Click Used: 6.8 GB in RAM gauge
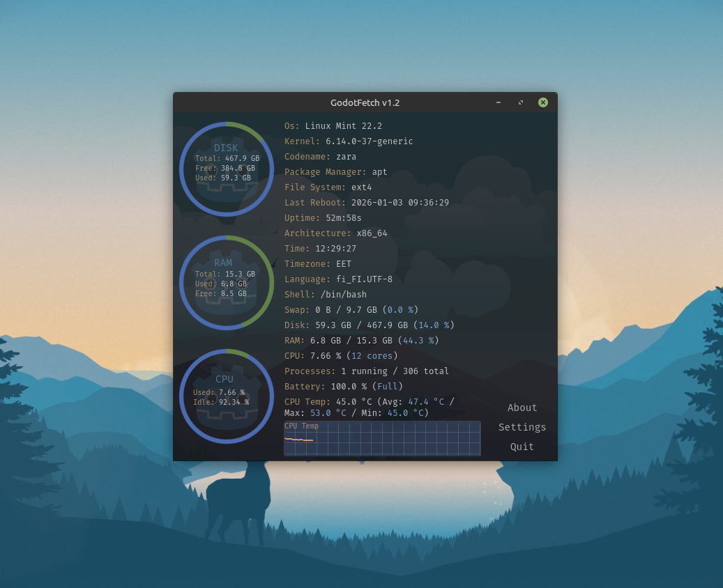This screenshot has height=588, width=723. coord(221,284)
